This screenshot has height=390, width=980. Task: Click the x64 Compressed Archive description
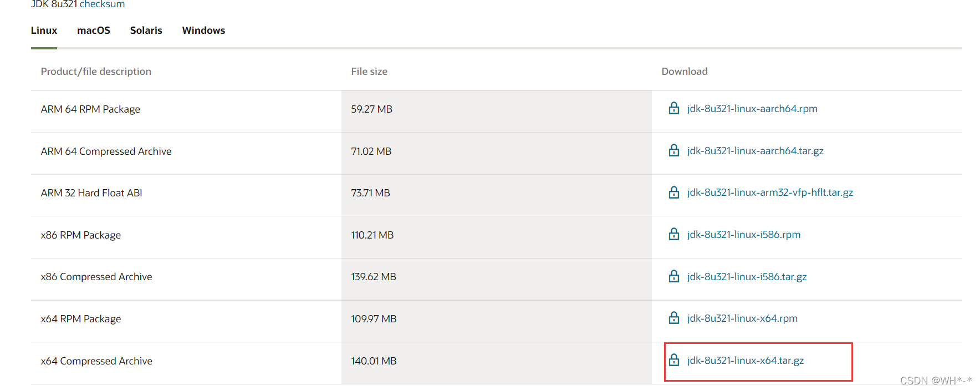click(96, 361)
